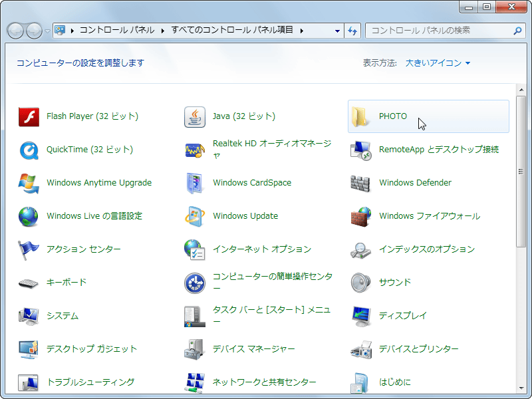Click the Desktop Gadgets icon
532x399 pixels.
[x=29, y=350]
